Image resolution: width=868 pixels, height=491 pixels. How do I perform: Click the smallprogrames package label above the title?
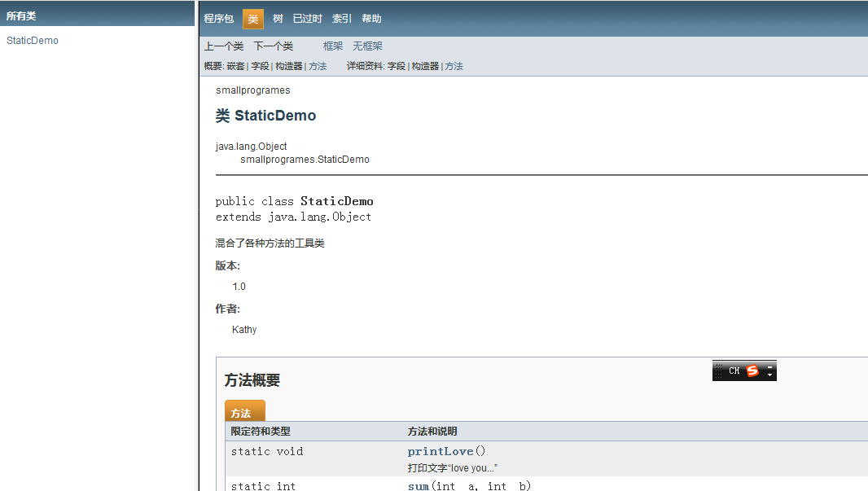[x=253, y=90]
